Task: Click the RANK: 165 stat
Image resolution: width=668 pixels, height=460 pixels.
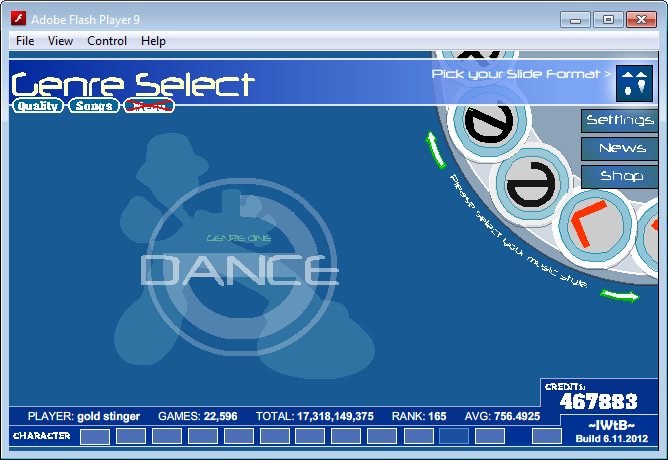Action: (x=419, y=416)
